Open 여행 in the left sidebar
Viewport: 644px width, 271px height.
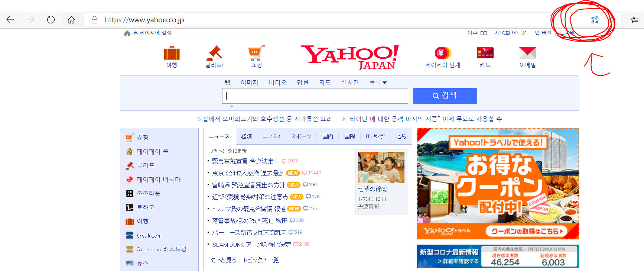point(143,221)
